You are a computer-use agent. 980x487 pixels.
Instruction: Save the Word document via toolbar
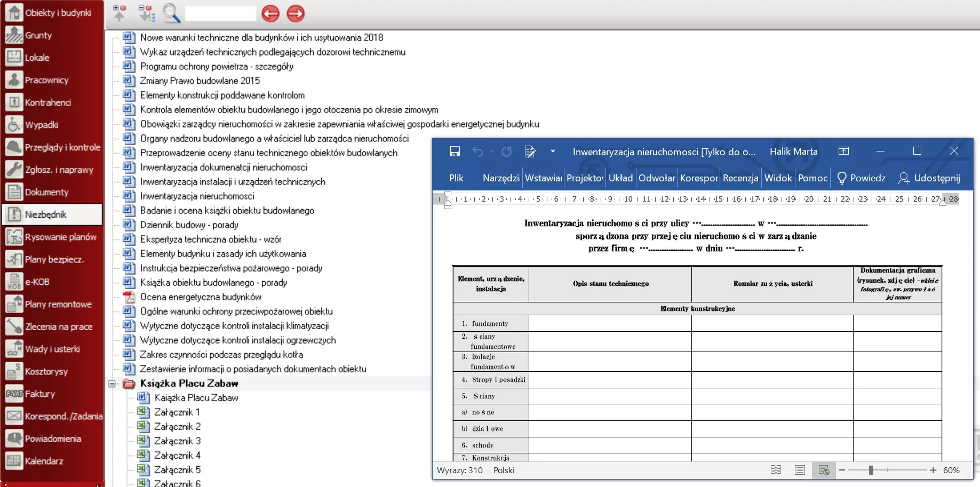click(455, 151)
